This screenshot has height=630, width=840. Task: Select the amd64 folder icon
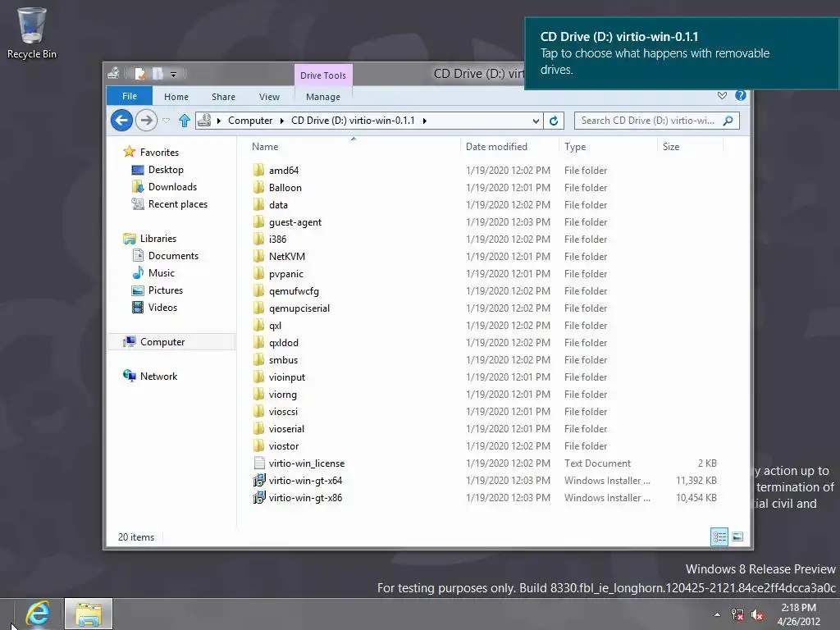pos(258,171)
